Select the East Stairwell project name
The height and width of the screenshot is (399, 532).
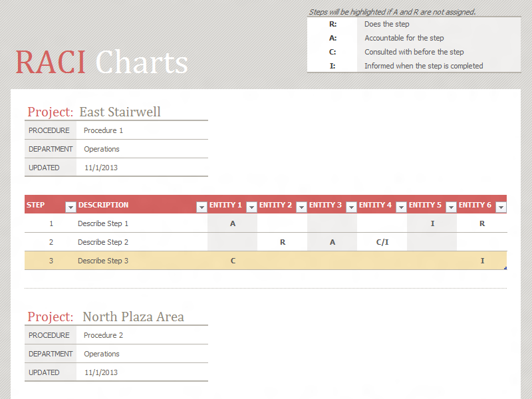point(120,112)
